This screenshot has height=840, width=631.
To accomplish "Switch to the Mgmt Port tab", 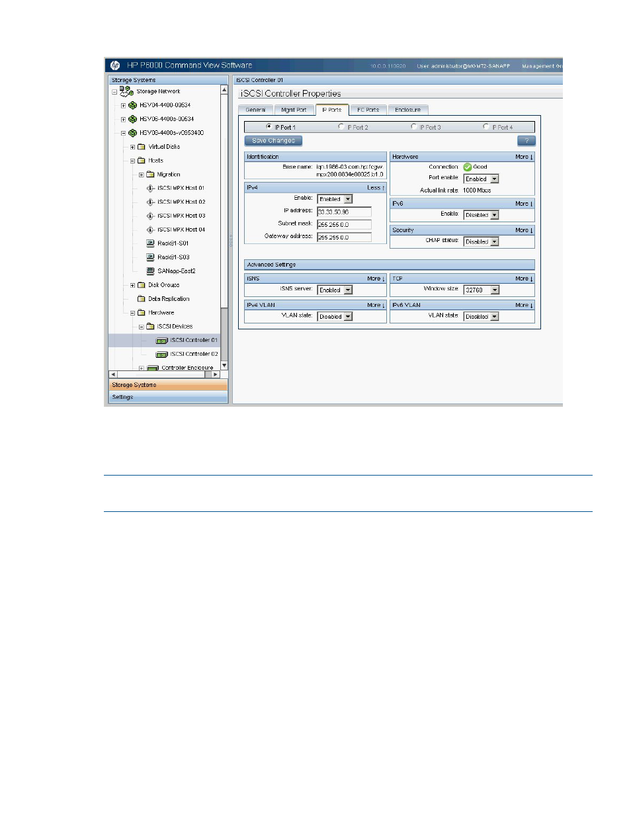I will click(x=294, y=110).
